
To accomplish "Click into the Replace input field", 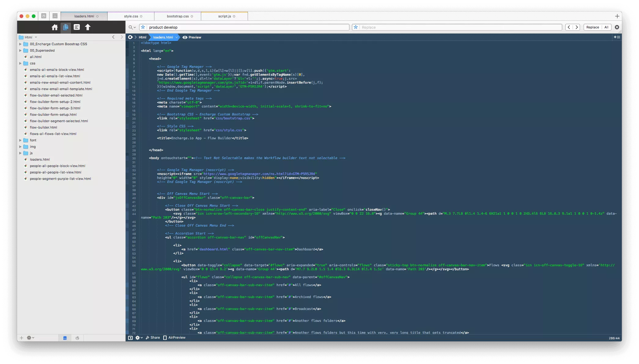I will pos(460,27).
